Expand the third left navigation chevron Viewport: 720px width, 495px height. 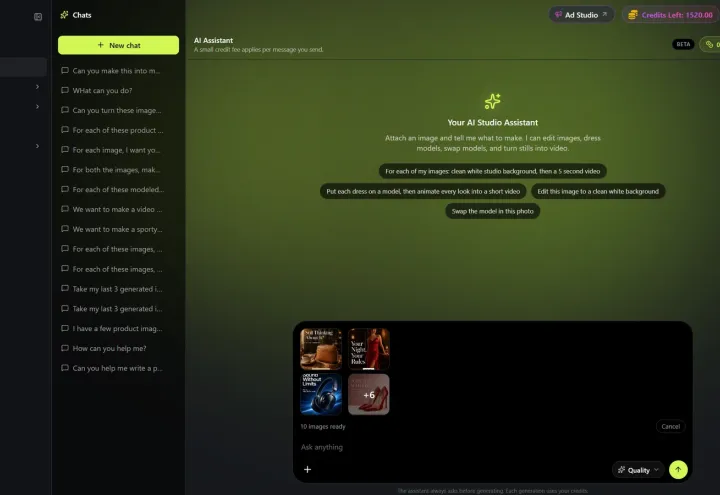[x=37, y=146]
